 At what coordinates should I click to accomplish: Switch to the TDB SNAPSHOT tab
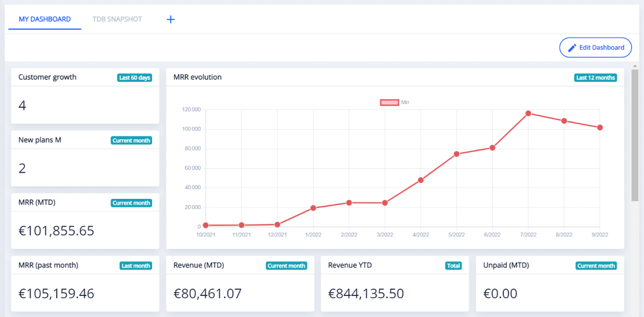(x=117, y=19)
